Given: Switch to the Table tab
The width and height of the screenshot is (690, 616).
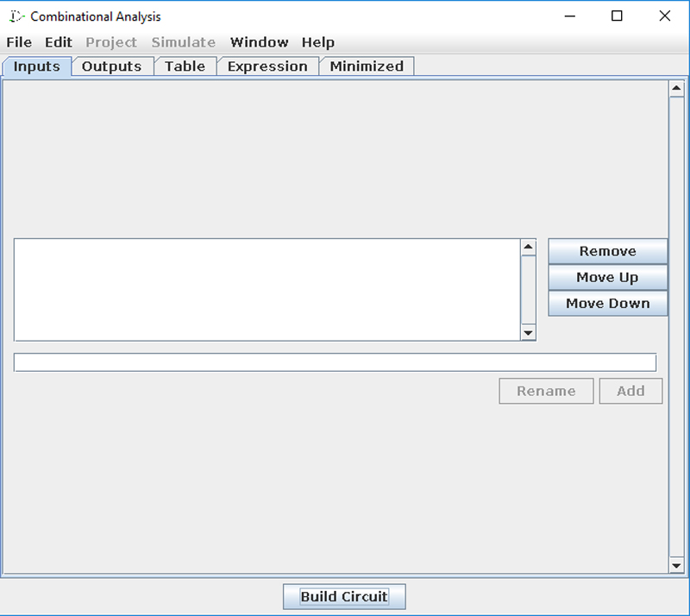Looking at the screenshot, I should click(185, 66).
